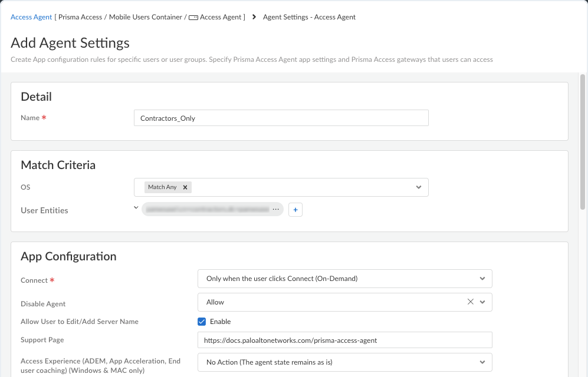
Task: Click Agent Settings - Access Agent breadcrumb
Action: click(309, 17)
